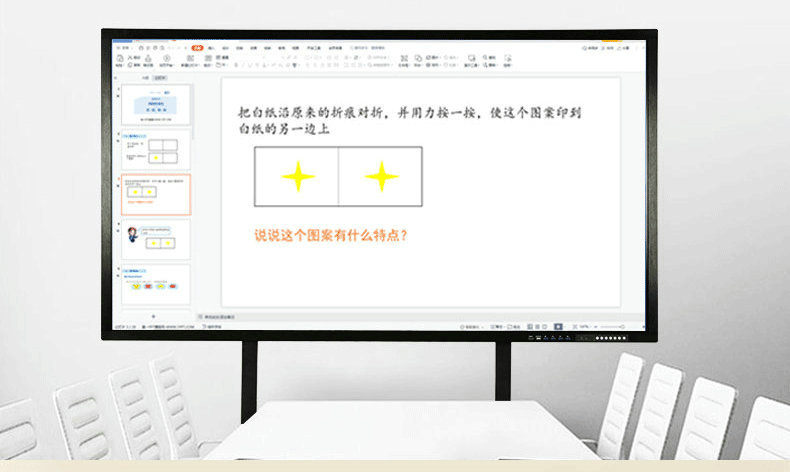Screen dimensions: 790x472
Task: Click the Paste icon in the ribbon
Action: tap(120, 59)
